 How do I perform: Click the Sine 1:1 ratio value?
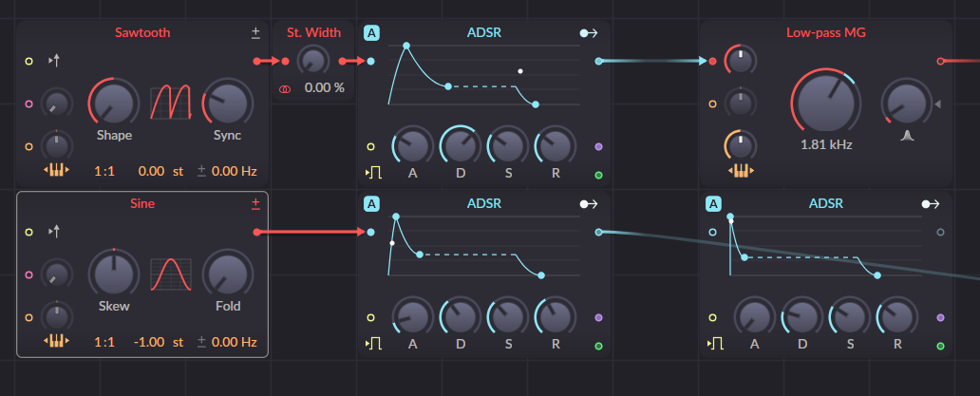(104, 342)
